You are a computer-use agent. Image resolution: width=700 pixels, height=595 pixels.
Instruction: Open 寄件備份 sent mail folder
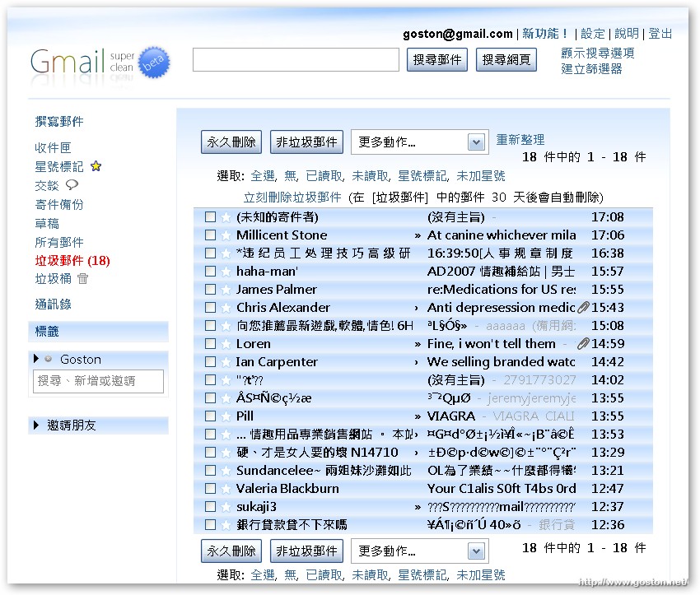click(59, 205)
